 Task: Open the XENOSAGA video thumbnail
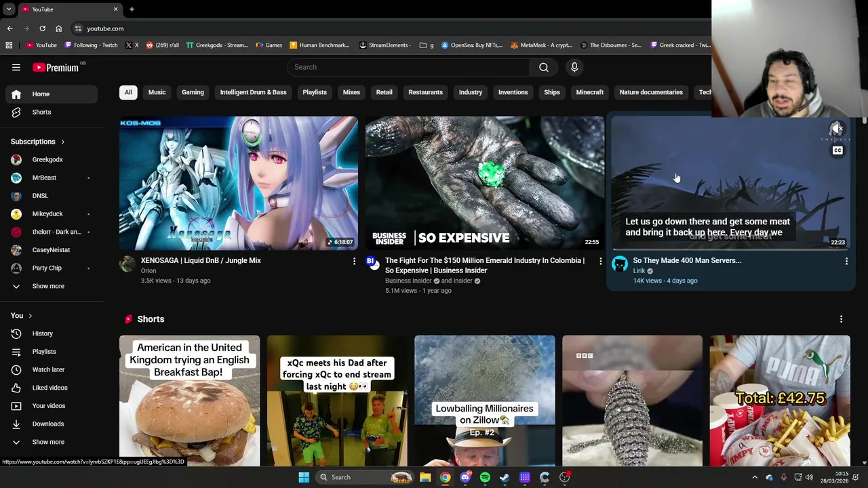(x=239, y=183)
